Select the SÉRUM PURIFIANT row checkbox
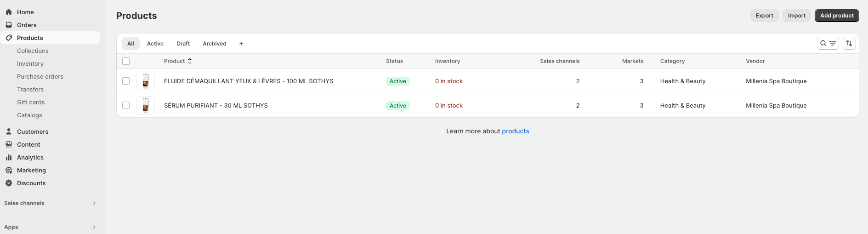 pos(126,105)
